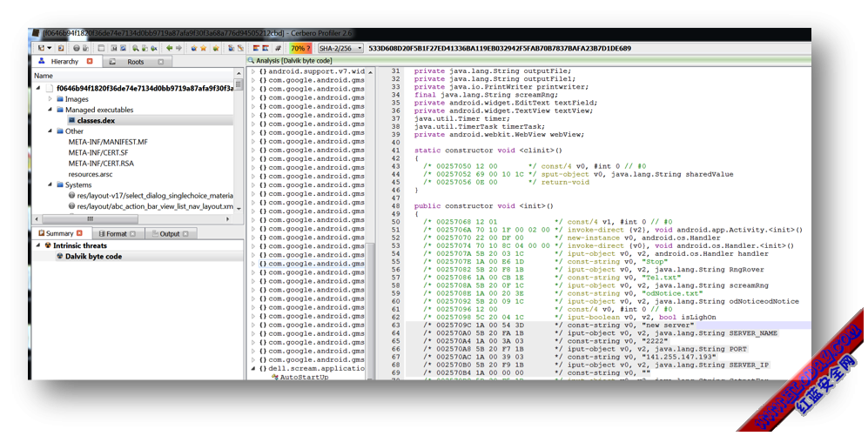This screenshot has height=436, width=868.
Task: Click the 70% risk indicator
Action: pos(300,48)
